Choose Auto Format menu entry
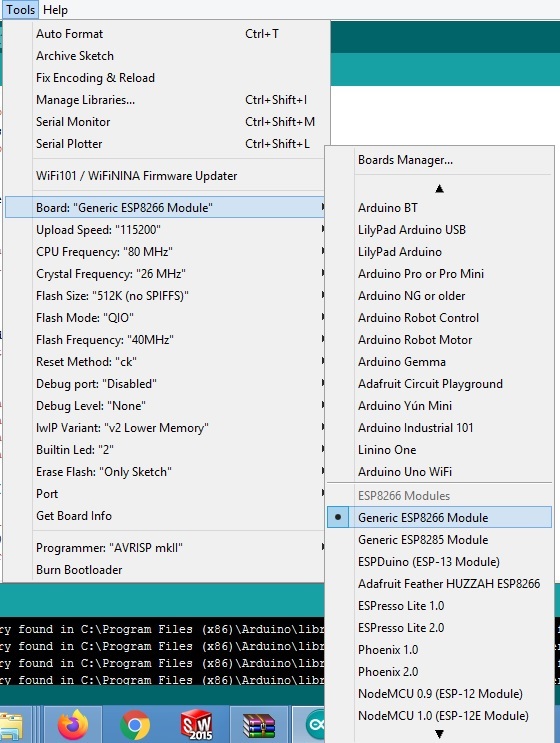 click(x=165, y=34)
